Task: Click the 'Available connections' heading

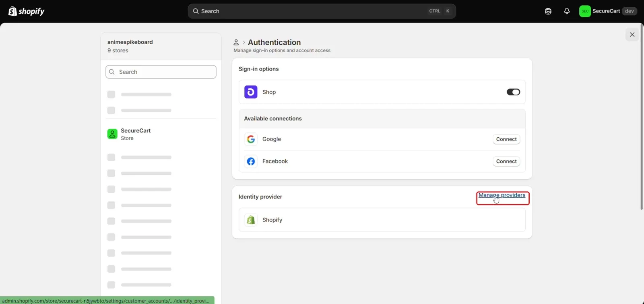Action: (273, 119)
